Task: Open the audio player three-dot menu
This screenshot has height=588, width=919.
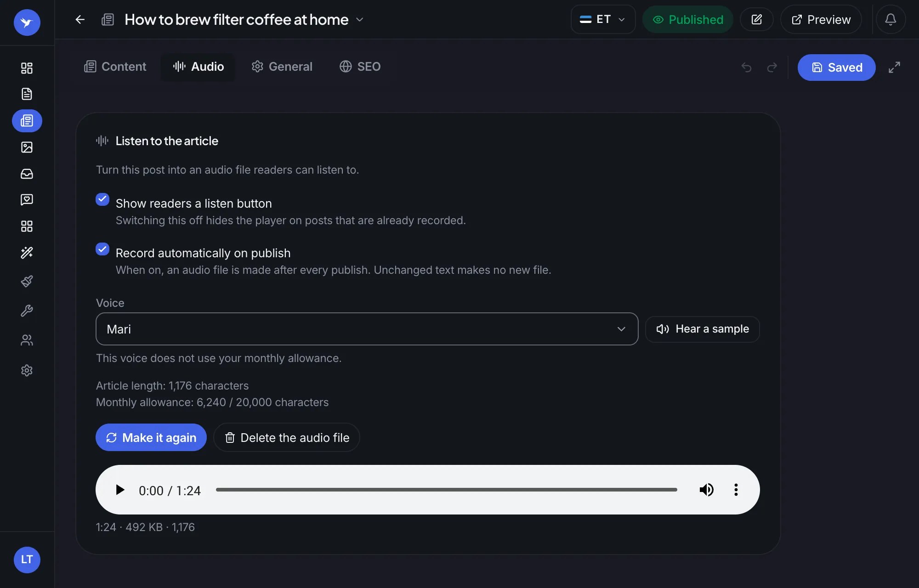Action: coord(736,490)
